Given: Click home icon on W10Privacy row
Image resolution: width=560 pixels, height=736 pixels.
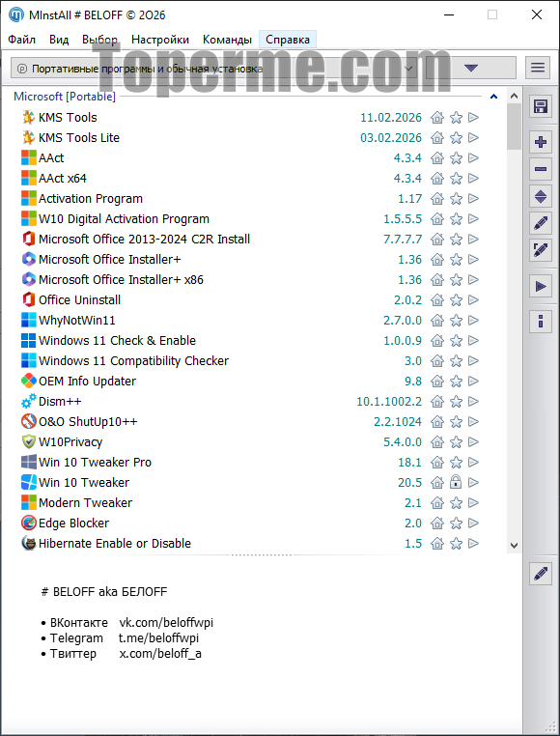Looking at the screenshot, I should click(437, 441).
